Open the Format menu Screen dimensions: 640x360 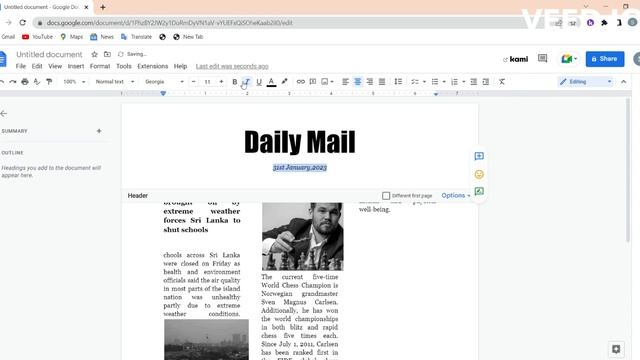coord(100,66)
